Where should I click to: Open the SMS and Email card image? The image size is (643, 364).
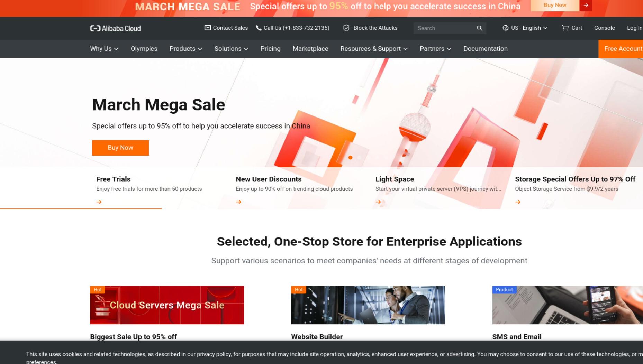[x=568, y=305]
